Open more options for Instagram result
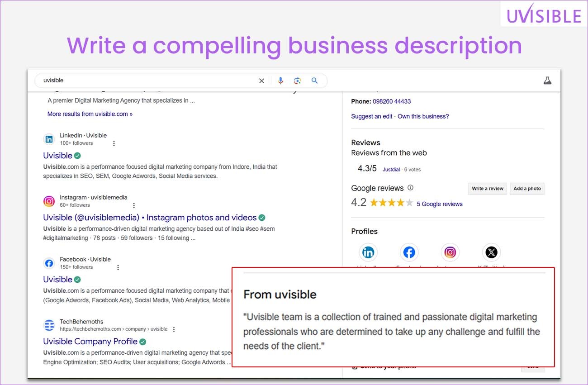The image size is (588, 385). click(x=133, y=205)
